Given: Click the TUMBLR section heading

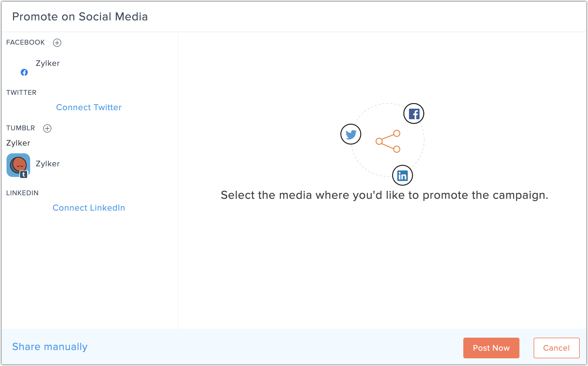Looking at the screenshot, I should (21, 128).
